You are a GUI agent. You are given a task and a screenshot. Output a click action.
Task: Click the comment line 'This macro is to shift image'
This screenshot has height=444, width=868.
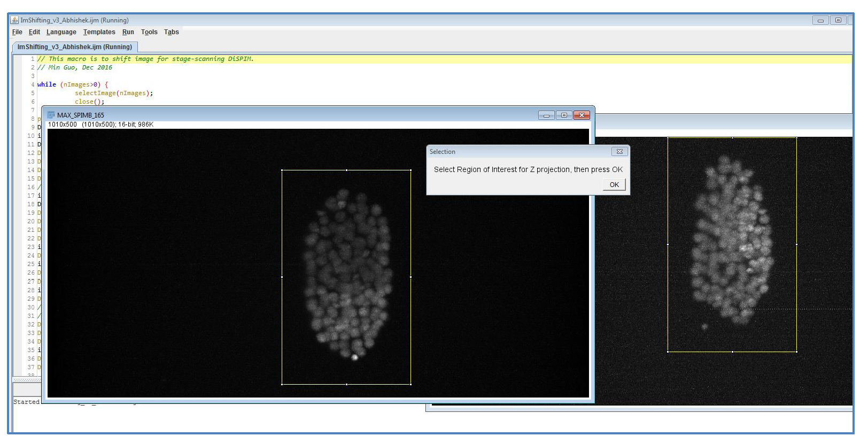pos(145,59)
